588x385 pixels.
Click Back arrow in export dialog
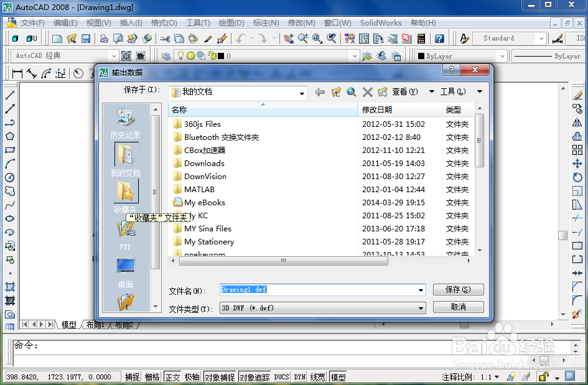(x=319, y=92)
